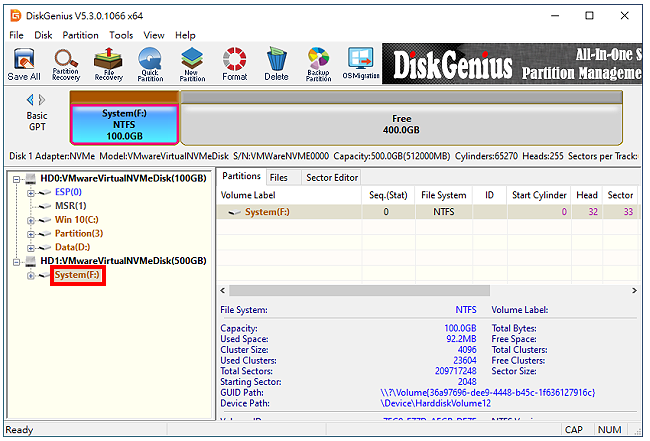650x441 pixels.
Task: Select System(F:) under HD1 in tree
Action: [77, 275]
